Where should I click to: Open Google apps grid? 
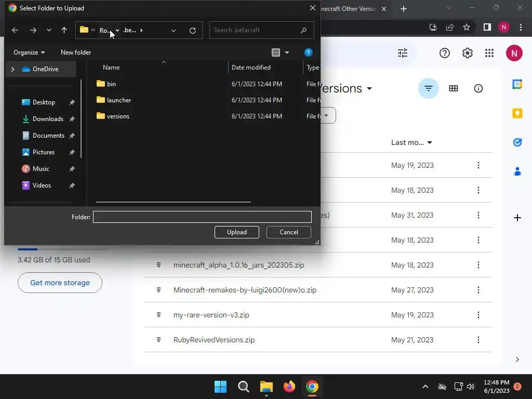pyautogui.click(x=489, y=53)
